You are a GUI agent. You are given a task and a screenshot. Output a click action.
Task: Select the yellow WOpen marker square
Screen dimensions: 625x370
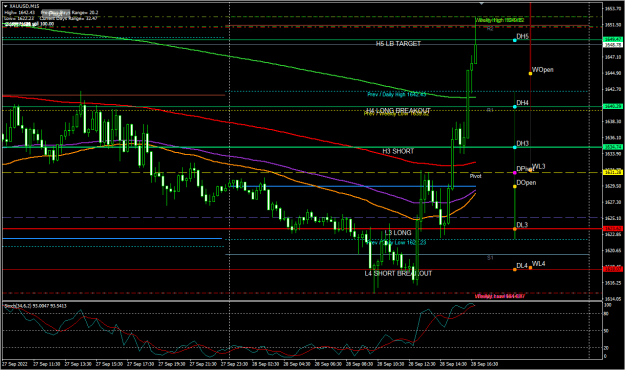[530, 73]
